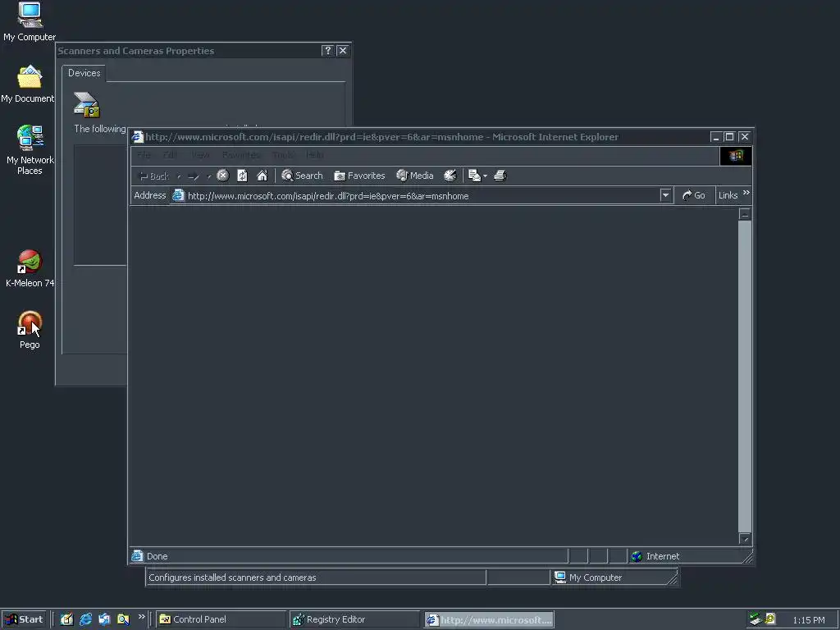Click the Back button in IE
Screen dimensions: 840x630
coord(153,176)
